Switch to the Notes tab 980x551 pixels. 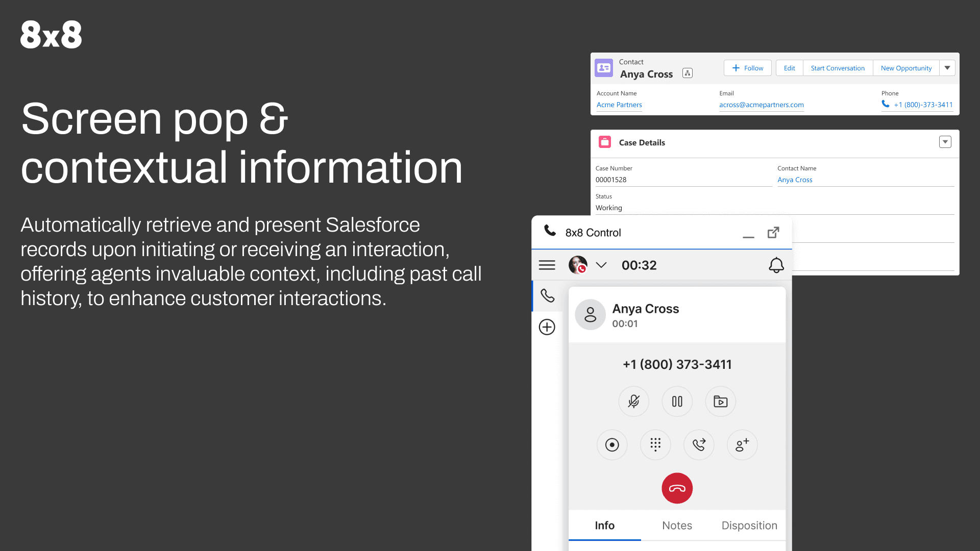677,525
